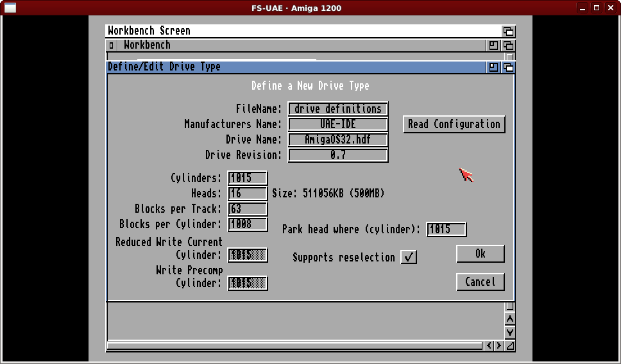Open the FS-UAE window menu icon
621x364 pixels.
(x=10, y=8)
